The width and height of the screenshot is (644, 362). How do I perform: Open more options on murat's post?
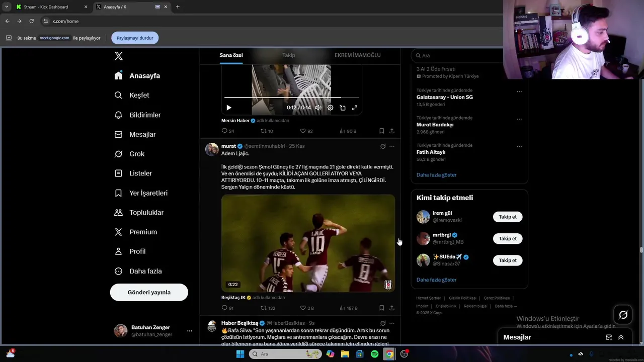(x=392, y=146)
